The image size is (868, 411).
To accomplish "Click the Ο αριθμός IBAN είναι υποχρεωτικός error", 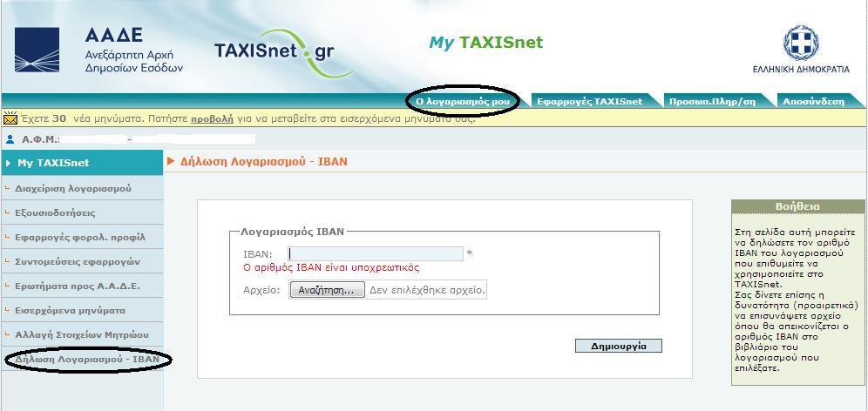I will 331,267.
